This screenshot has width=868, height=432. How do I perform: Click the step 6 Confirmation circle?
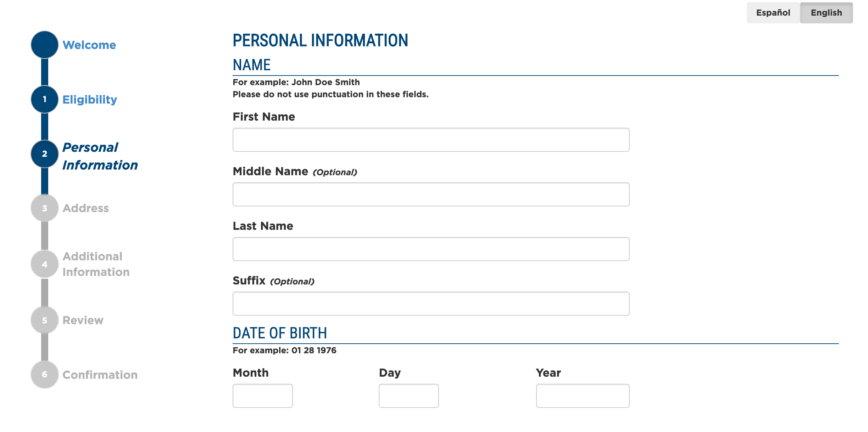pos(45,375)
